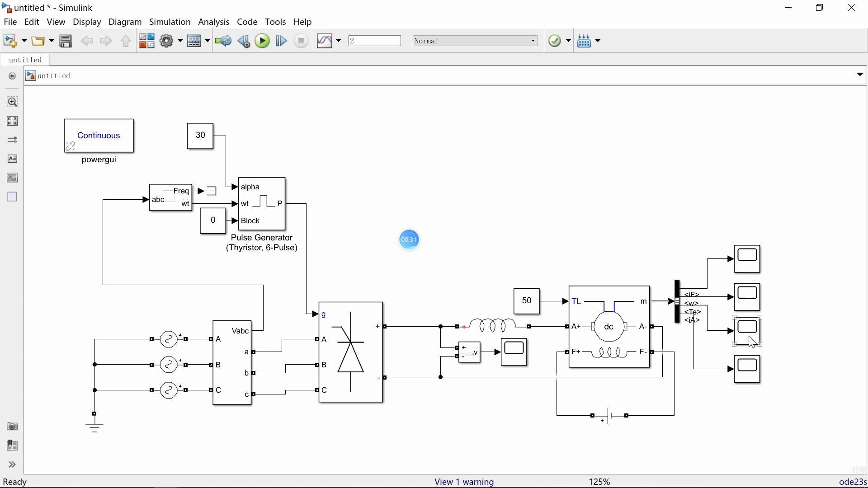Screen dimensions: 868x488
Task: Expand the Model Advisor dropdown arrow
Action: pos(569,42)
